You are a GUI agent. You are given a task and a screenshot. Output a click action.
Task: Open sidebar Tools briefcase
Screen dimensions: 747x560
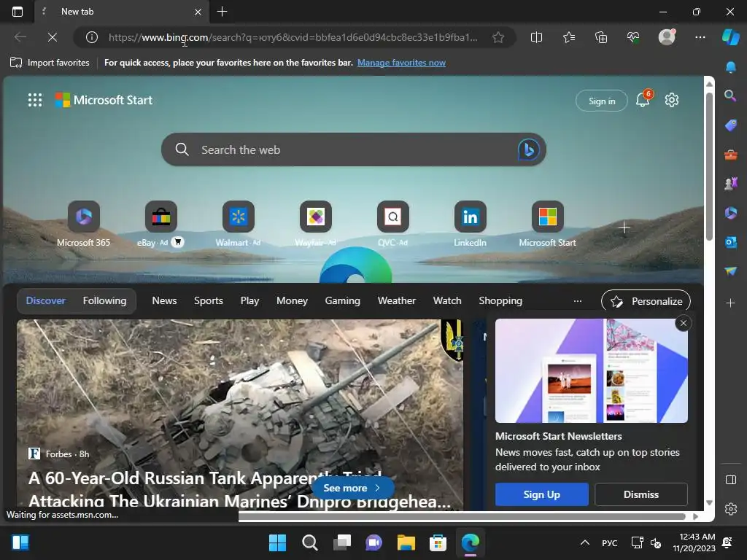click(730, 155)
